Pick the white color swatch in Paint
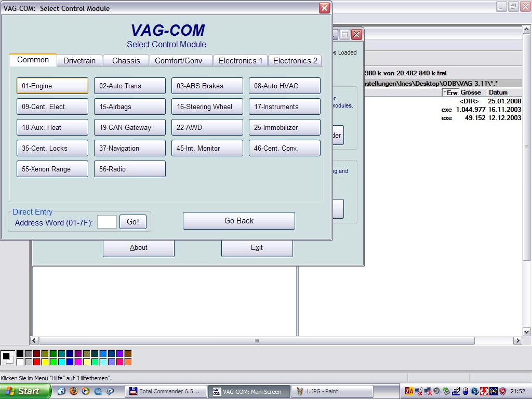 (x=20, y=362)
